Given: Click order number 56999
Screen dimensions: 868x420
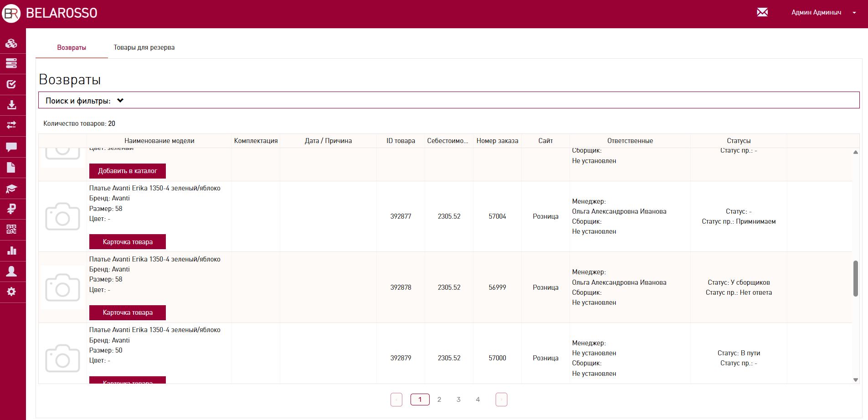Looking at the screenshot, I should pos(498,287).
